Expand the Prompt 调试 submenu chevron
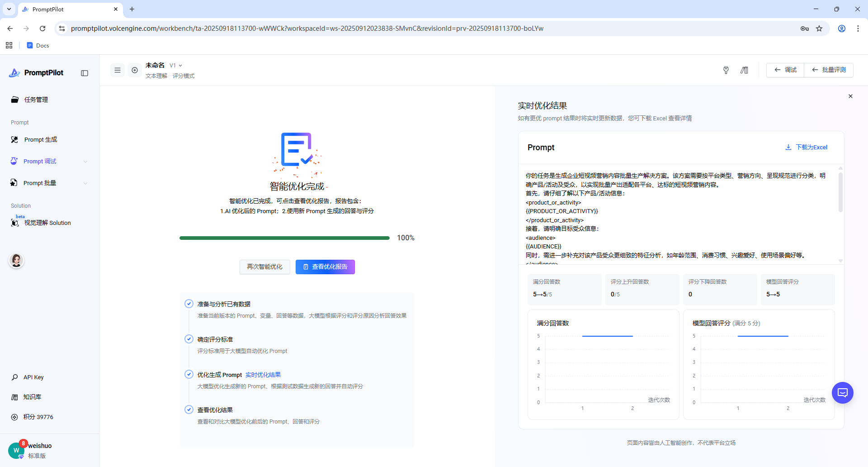868x467 pixels. 85,162
